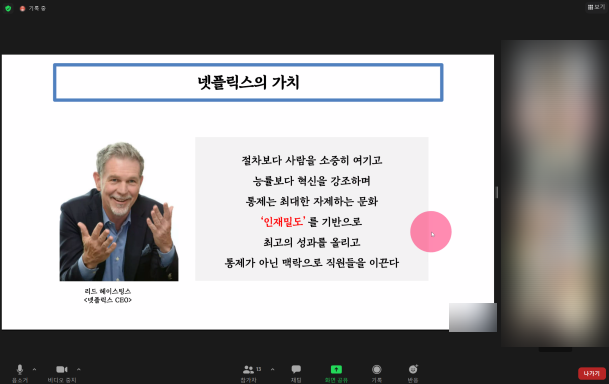Expand video options arrow beside 비디오 중지
The height and width of the screenshot is (384, 609).
[x=78, y=369]
